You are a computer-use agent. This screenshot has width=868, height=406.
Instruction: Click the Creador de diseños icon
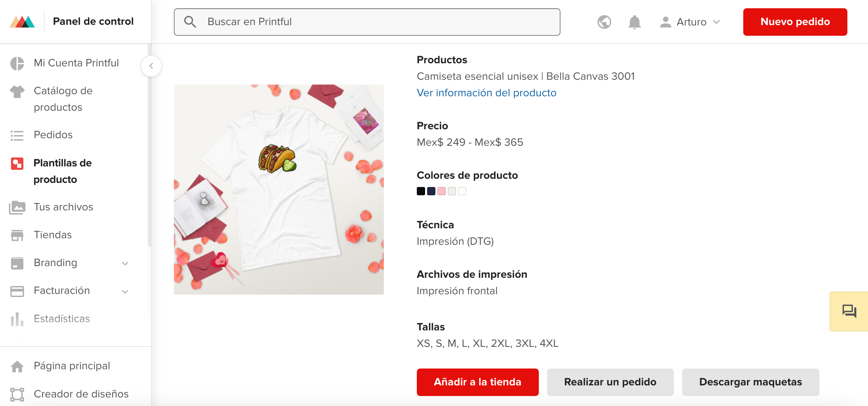click(17, 394)
